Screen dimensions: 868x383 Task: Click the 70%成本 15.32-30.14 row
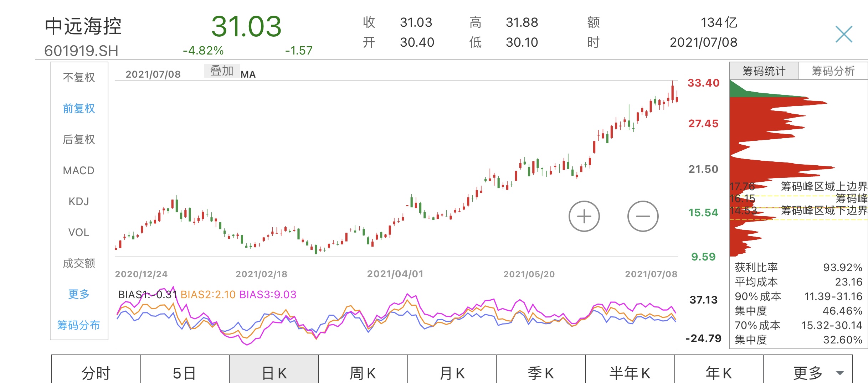click(798, 325)
